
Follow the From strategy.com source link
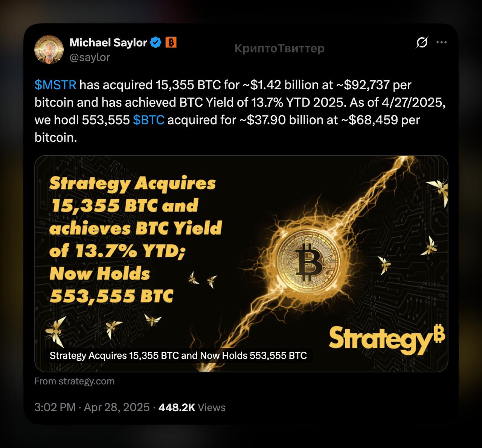pyautogui.click(x=75, y=381)
